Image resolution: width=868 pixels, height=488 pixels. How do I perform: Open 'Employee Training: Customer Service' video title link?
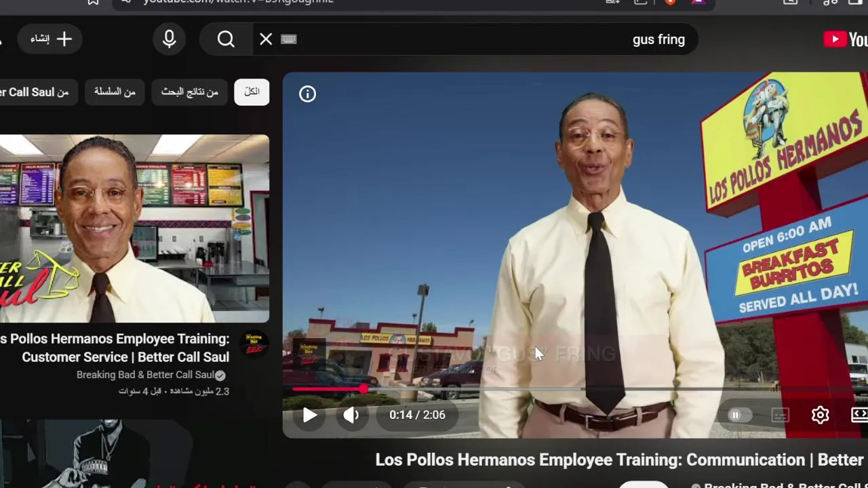tap(115, 348)
